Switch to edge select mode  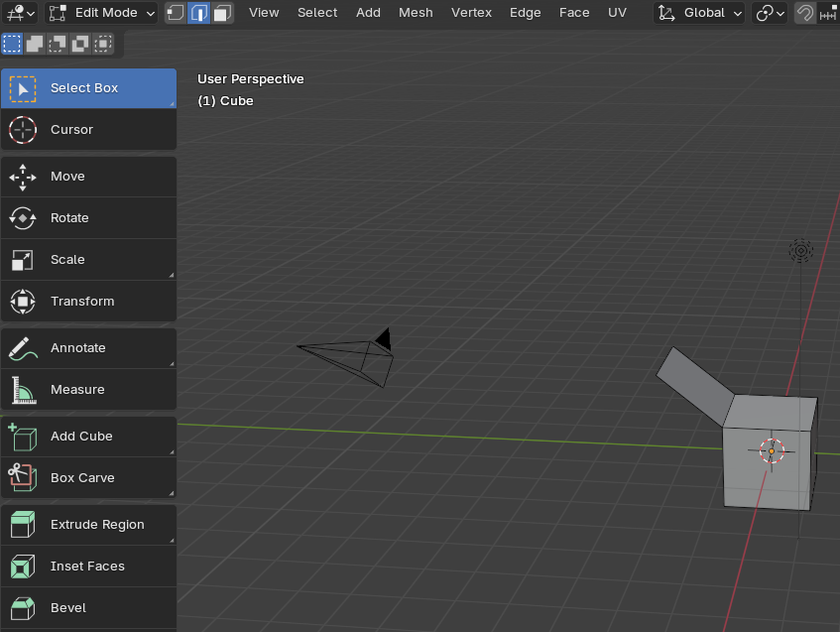[x=198, y=13]
